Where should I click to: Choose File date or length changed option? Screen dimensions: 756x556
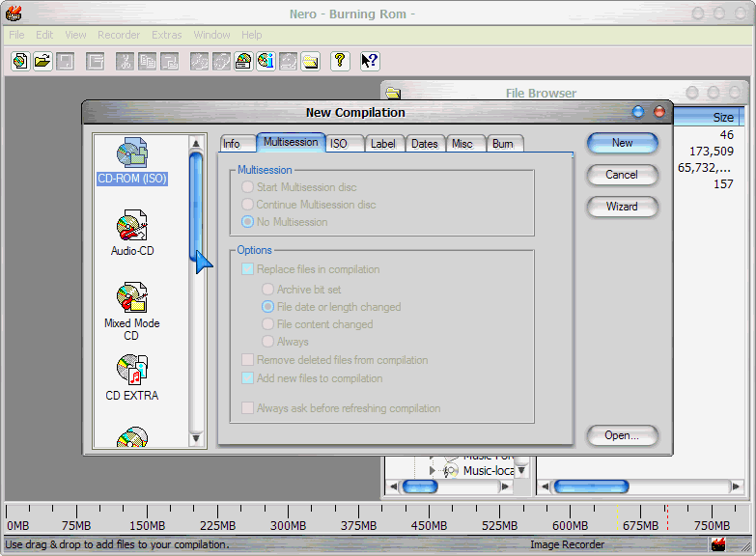267,307
